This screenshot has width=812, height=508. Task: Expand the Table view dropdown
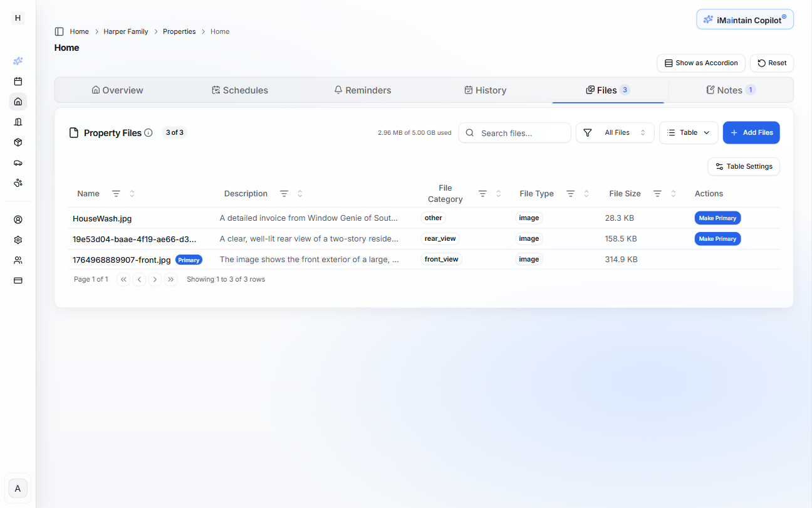pyautogui.click(x=688, y=133)
